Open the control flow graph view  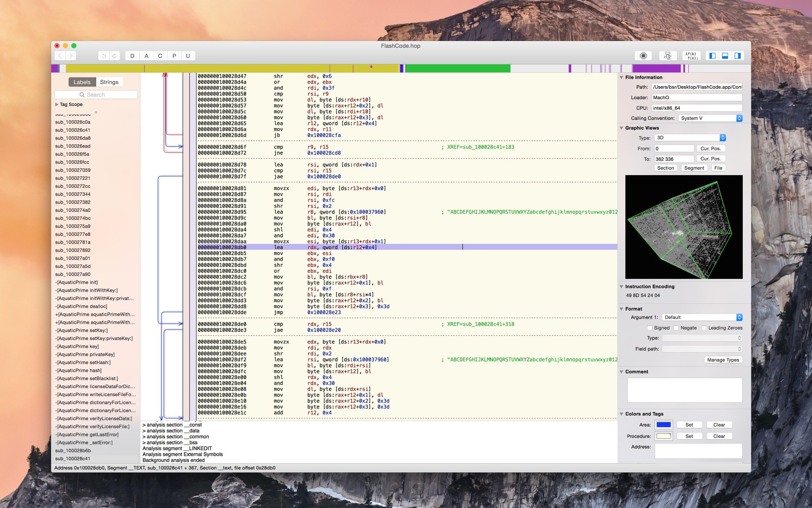pyautogui.click(x=667, y=56)
